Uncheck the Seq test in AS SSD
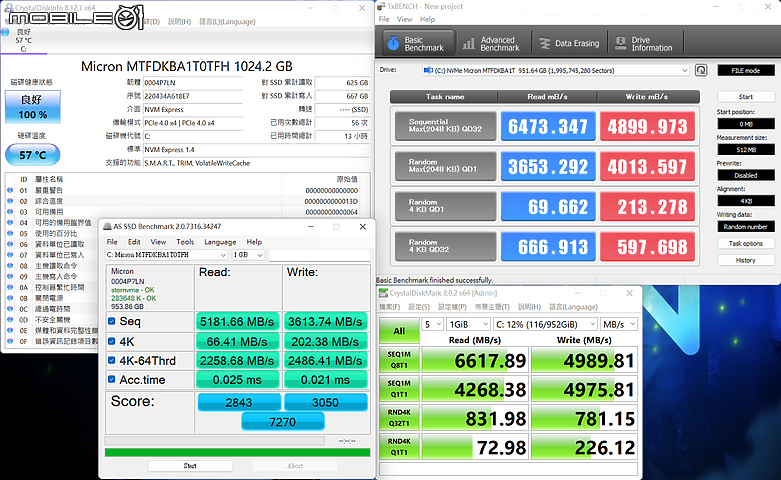The width and height of the screenshot is (781, 480). (112, 321)
